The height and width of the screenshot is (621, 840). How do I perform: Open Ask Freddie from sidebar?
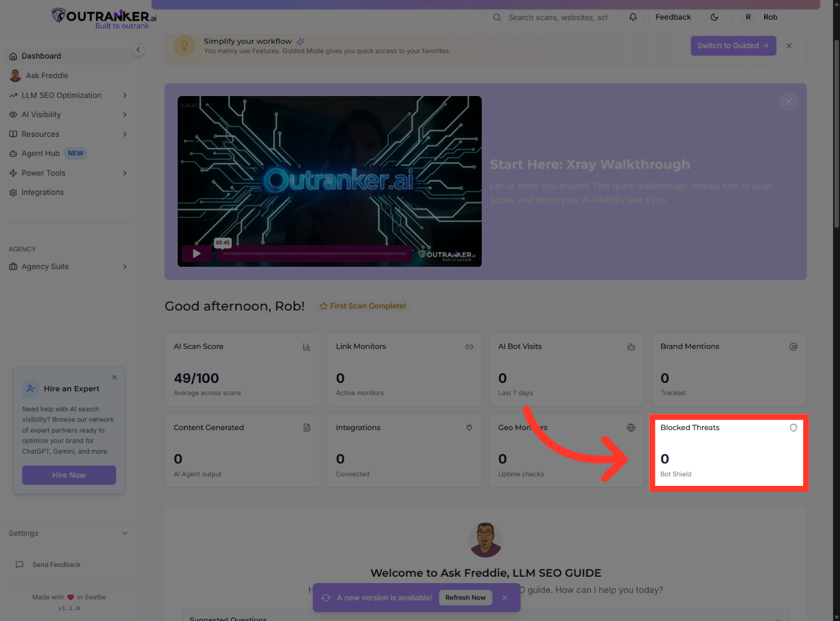click(x=47, y=76)
